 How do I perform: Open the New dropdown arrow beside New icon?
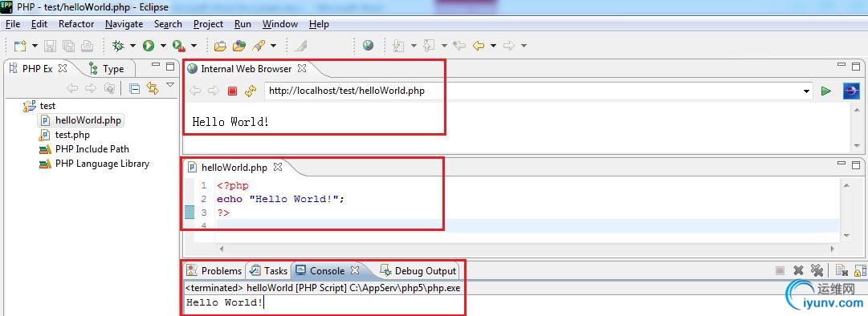click(x=35, y=46)
